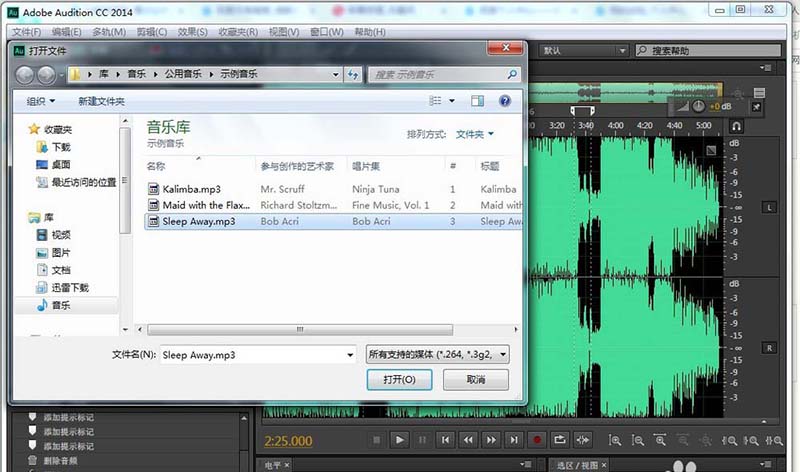The image size is (800, 472).
Task: Click the 搜索帮助 search field
Action: click(x=708, y=51)
